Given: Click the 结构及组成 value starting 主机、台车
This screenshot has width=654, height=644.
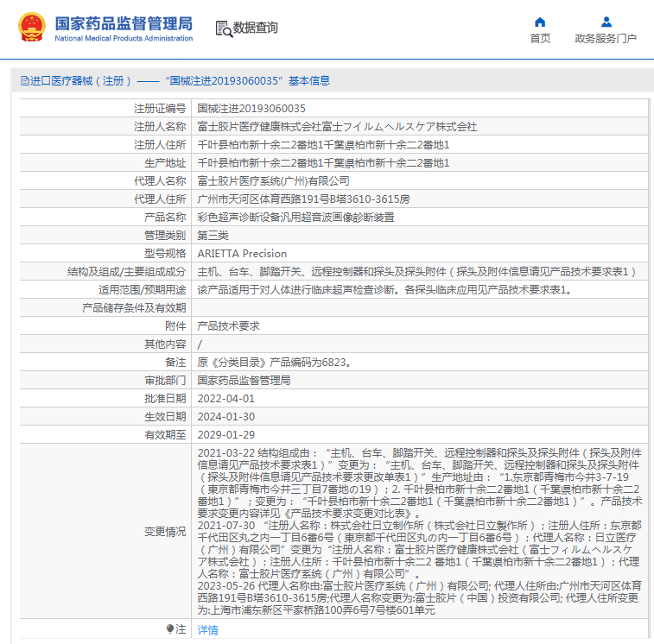Looking at the screenshot, I should pos(416,272).
